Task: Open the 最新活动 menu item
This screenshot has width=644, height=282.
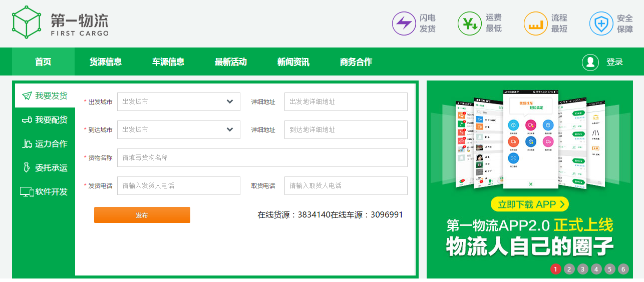Action: [x=231, y=62]
